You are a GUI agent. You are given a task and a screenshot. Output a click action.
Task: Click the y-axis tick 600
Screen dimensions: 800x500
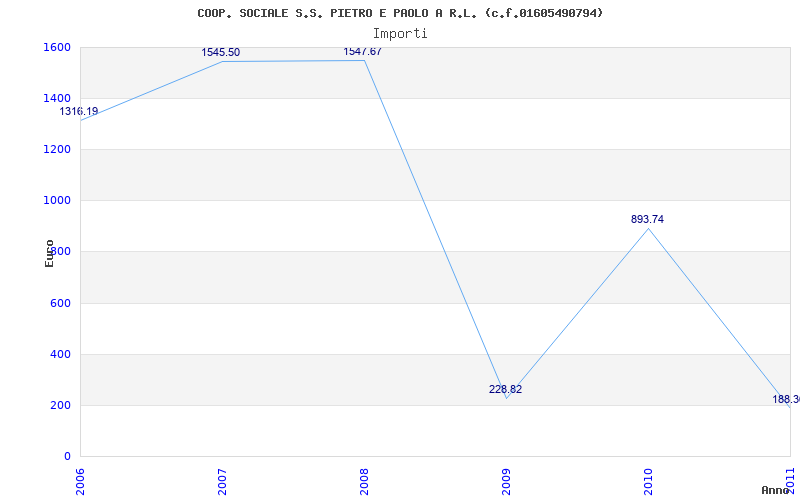(x=60, y=304)
